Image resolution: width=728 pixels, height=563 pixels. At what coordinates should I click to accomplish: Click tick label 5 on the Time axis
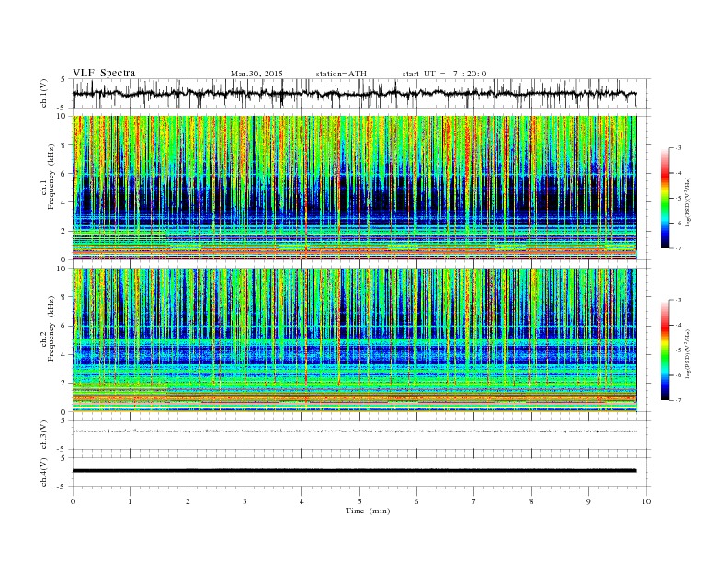pos(359,501)
